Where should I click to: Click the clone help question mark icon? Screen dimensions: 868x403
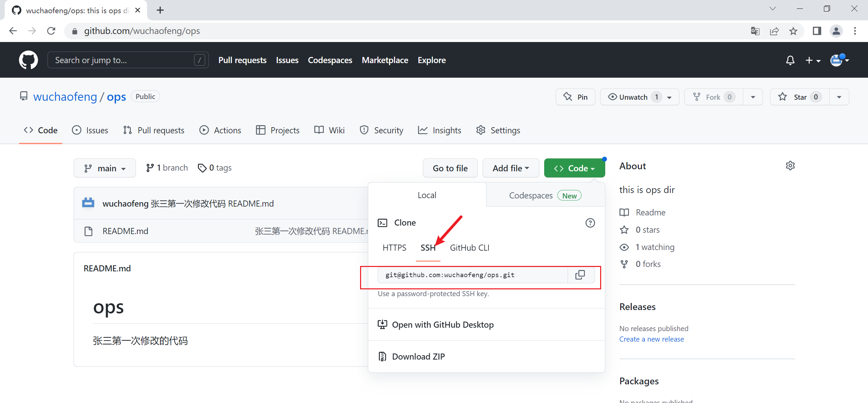(590, 223)
